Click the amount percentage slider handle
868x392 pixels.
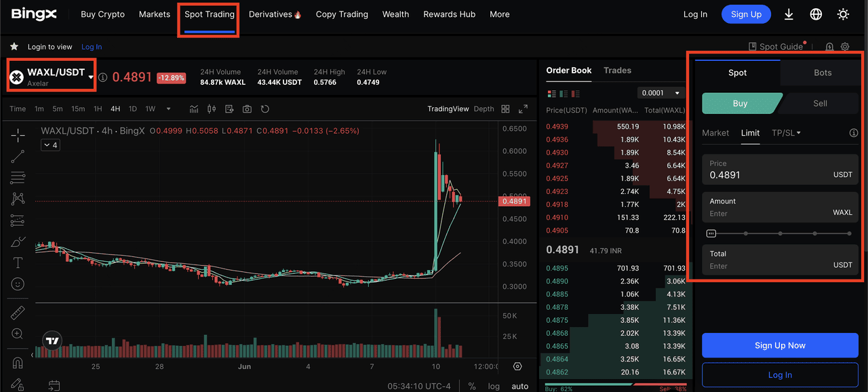pyautogui.click(x=711, y=233)
